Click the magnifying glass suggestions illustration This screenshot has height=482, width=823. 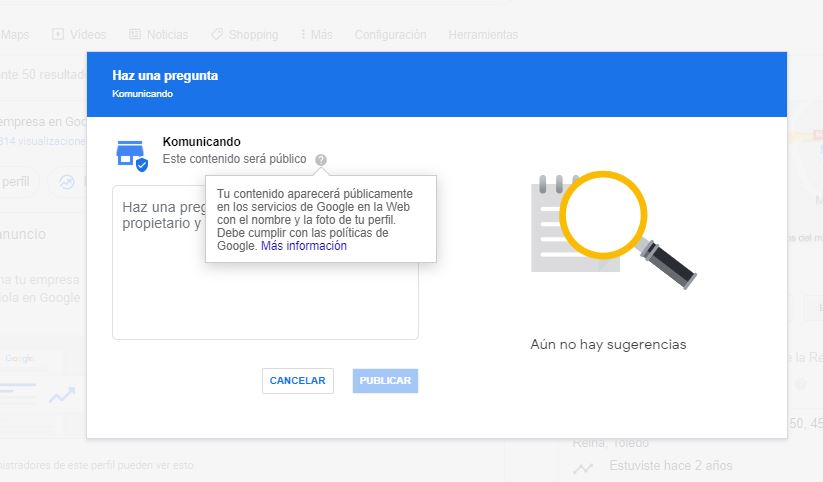(613, 229)
